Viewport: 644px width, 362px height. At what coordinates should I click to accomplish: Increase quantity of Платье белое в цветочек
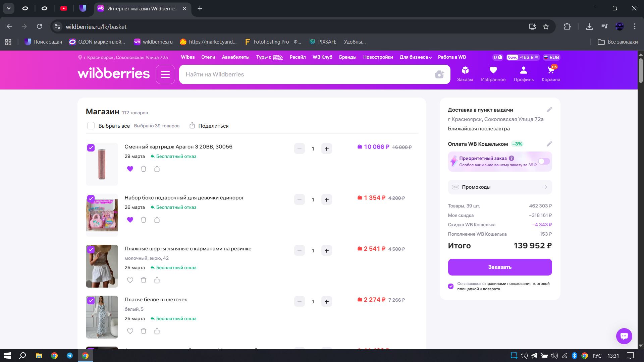(x=327, y=302)
